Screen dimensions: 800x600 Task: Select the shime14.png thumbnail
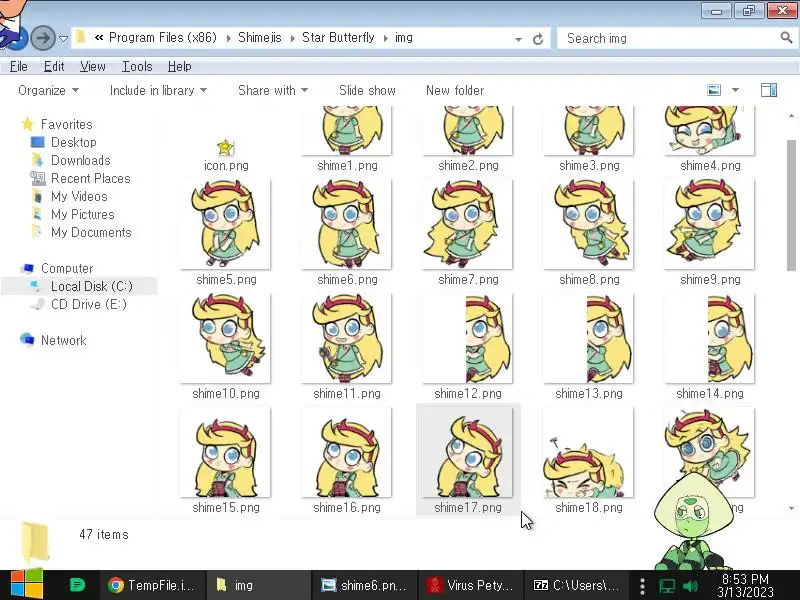pos(710,338)
